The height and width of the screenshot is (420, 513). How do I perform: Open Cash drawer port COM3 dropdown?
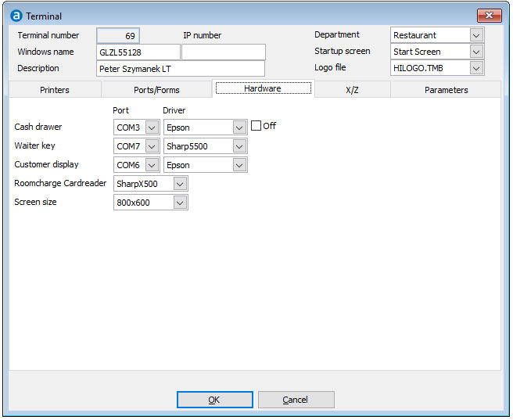tap(152, 127)
